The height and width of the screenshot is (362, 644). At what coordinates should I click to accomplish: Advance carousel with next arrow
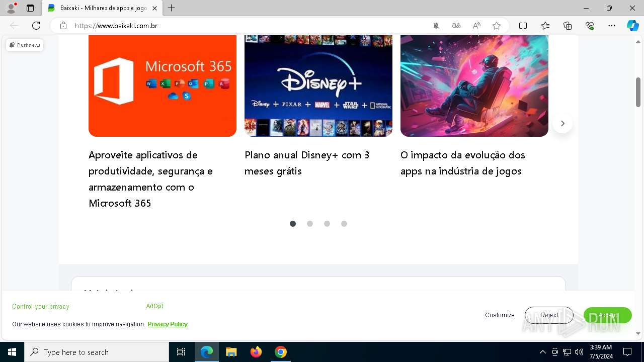pos(562,123)
